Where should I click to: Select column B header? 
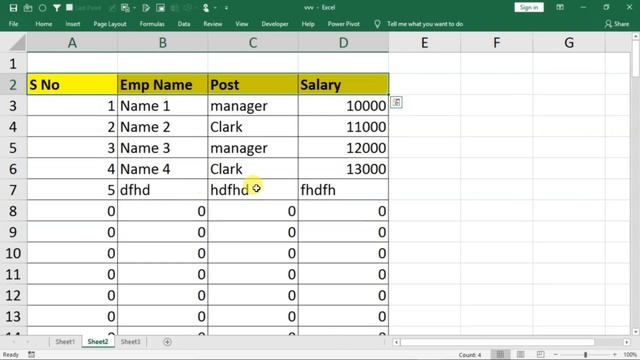click(x=162, y=42)
